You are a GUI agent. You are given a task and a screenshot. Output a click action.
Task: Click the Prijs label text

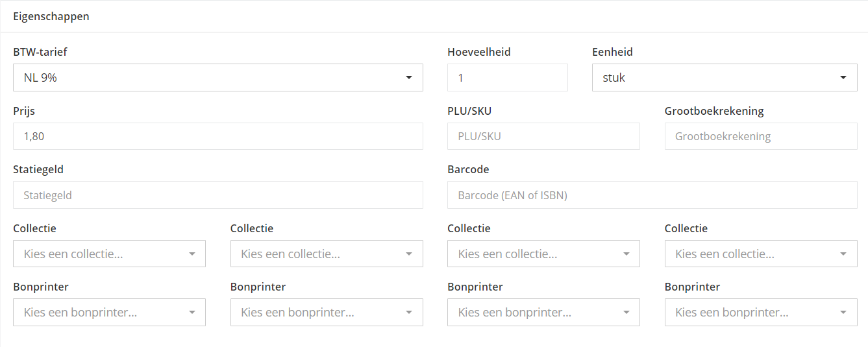pyautogui.click(x=24, y=111)
